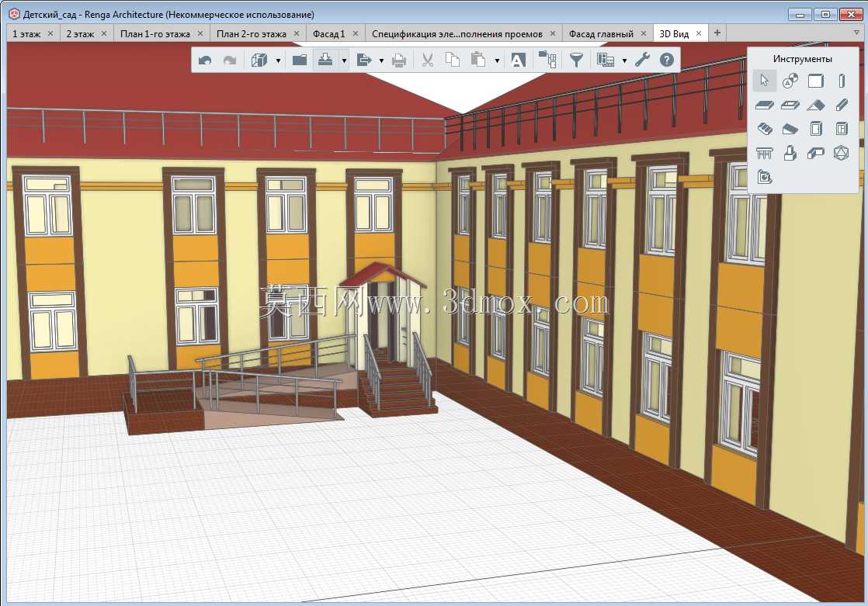Open the text styles 'A' icon

pos(518,60)
